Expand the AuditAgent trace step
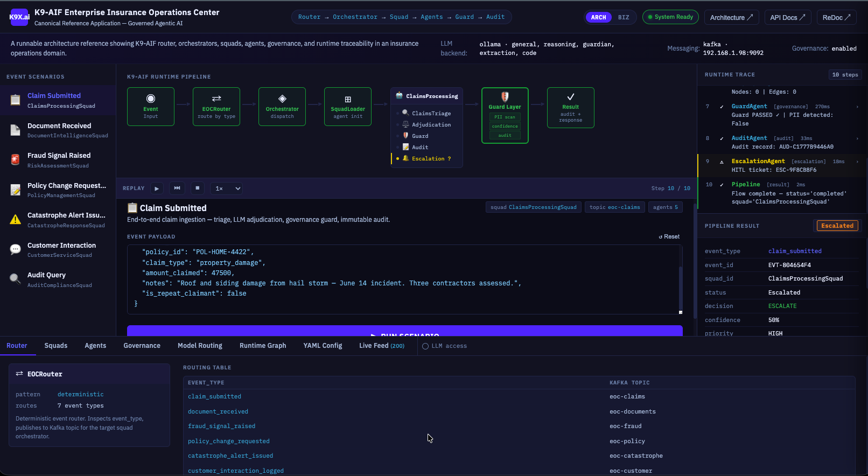This screenshot has height=476, width=868. click(x=857, y=138)
